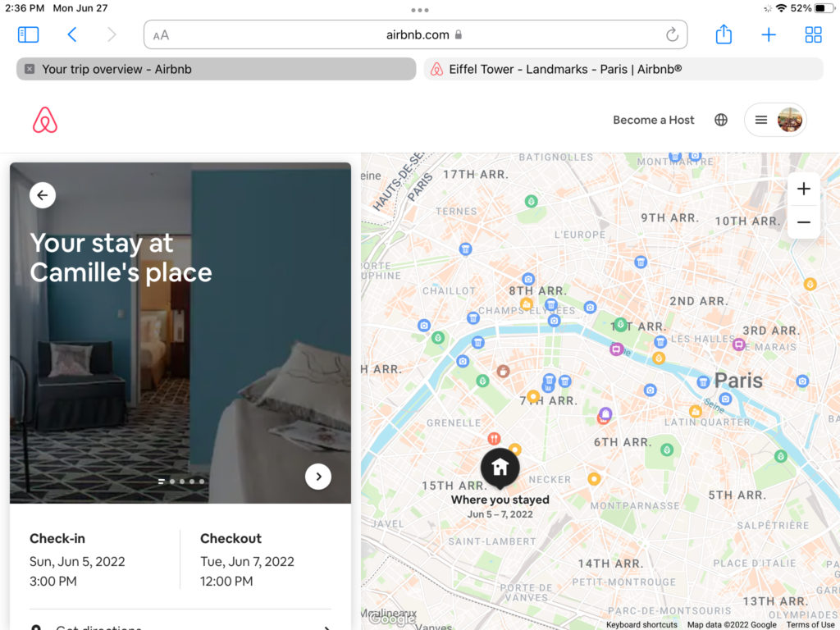Click the 3:00 PM check-in time
Screen dimensions: 840x630
click(53, 582)
